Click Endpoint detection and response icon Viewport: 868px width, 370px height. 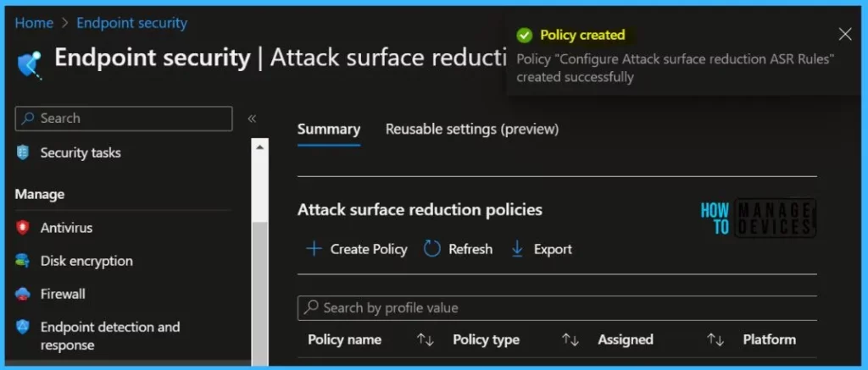click(23, 327)
